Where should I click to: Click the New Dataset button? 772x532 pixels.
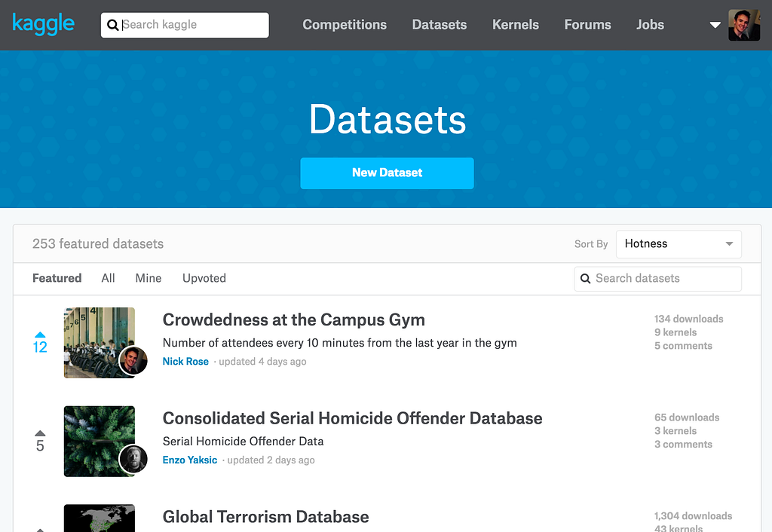click(387, 173)
